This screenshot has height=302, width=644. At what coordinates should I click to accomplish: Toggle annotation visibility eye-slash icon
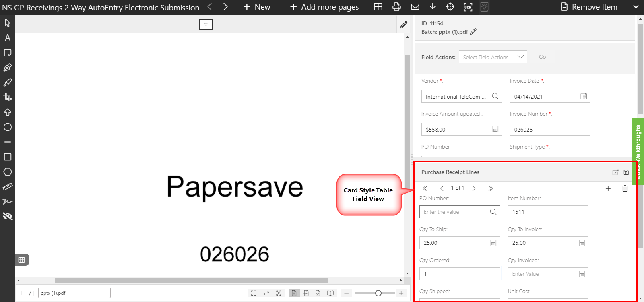(7, 217)
